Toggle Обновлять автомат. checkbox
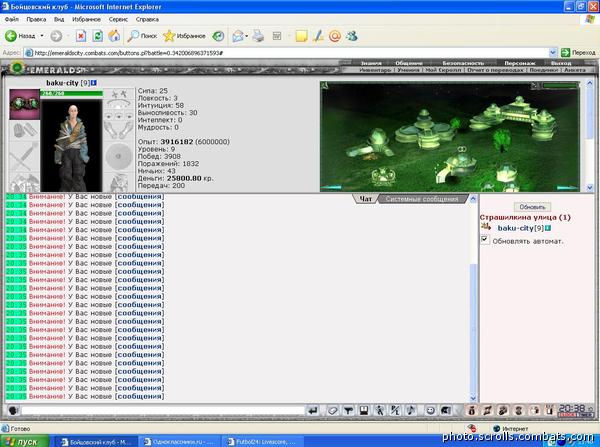The image size is (600, 447). pos(485,240)
